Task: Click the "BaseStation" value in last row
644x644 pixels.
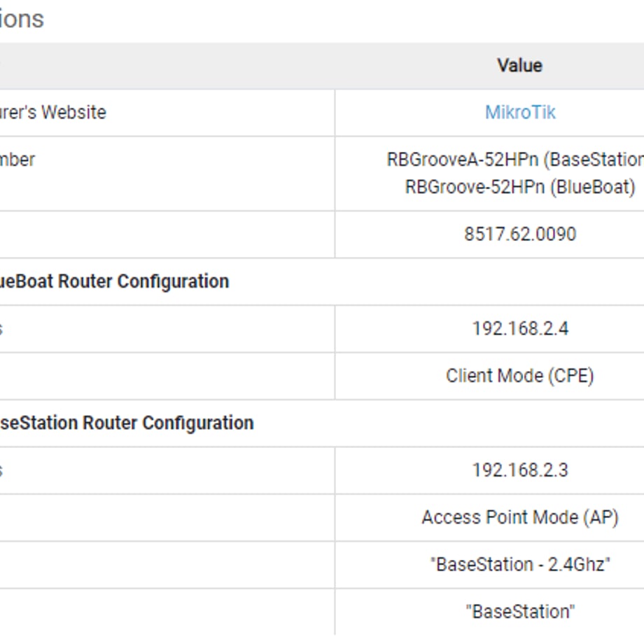Action: click(520, 612)
